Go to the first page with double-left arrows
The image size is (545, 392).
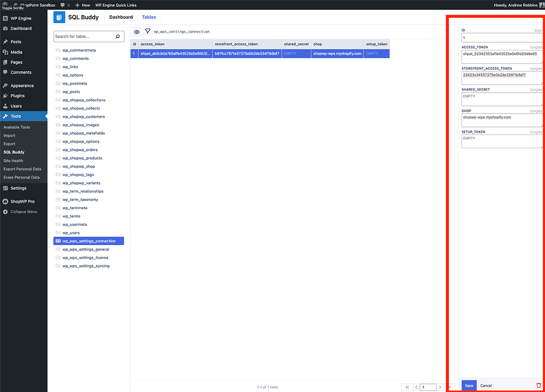point(407,387)
